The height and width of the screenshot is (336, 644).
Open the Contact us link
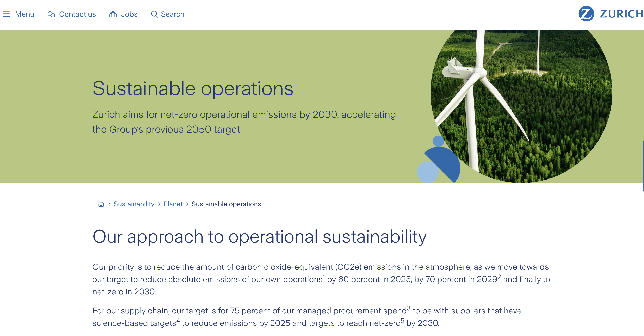coord(77,14)
